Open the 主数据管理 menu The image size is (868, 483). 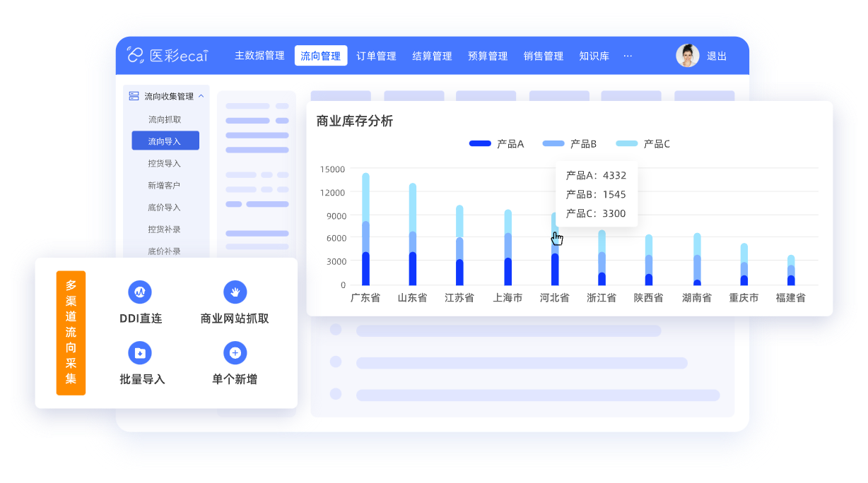[259, 56]
